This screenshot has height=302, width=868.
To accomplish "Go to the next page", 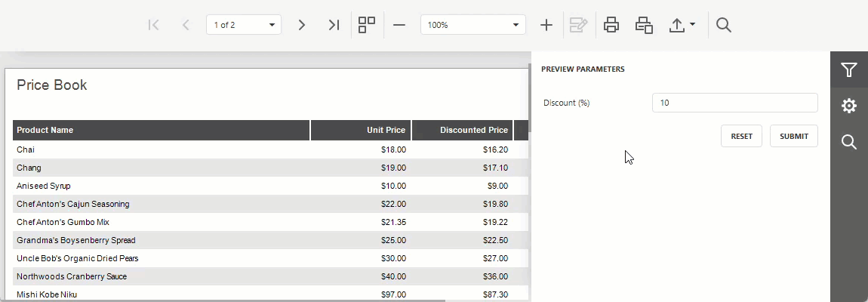I will (x=302, y=25).
